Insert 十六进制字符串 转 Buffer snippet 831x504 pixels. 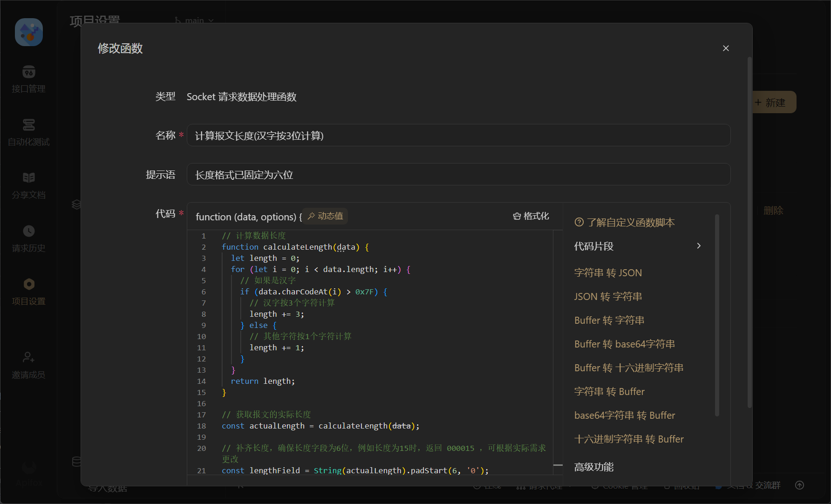tap(628, 439)
